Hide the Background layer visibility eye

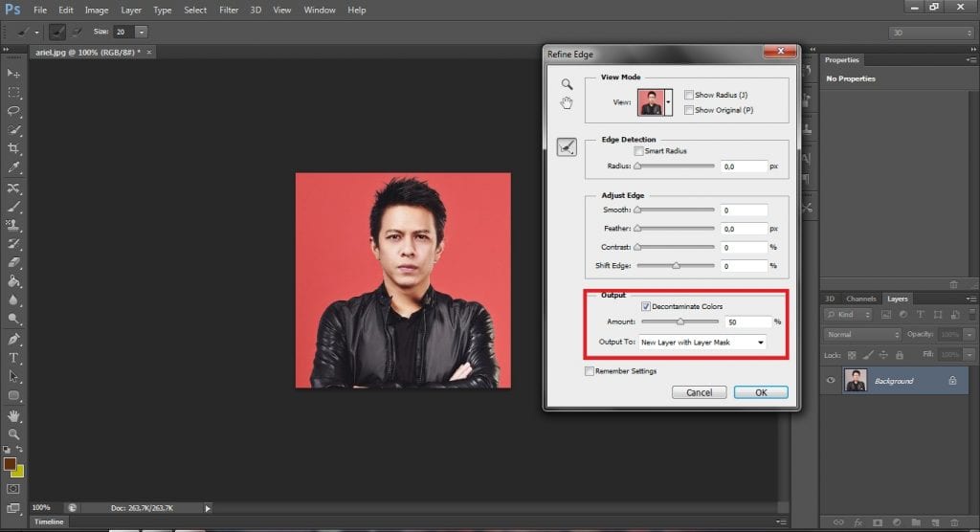[x=831, y=381]
